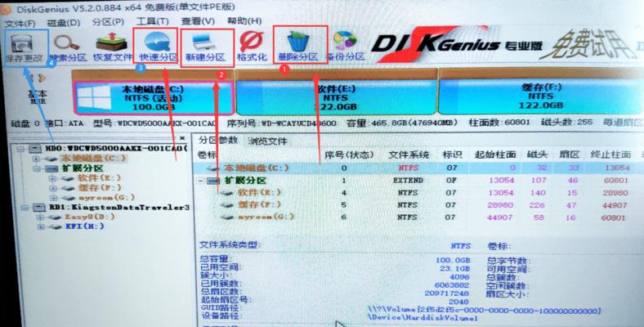Select 软件(E:) row in partition table
The height and width of the screenshot is (327, 644).
[x=418, y=193]
